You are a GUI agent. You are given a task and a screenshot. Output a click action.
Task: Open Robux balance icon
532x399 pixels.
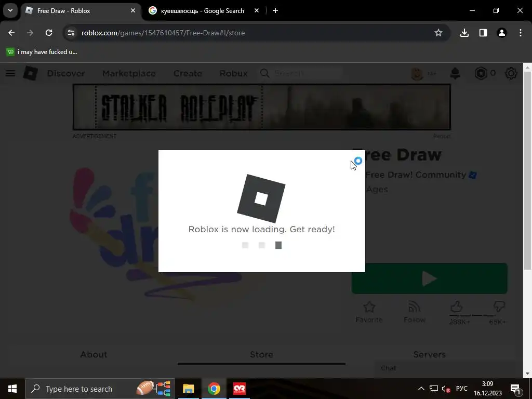[481, 73]
